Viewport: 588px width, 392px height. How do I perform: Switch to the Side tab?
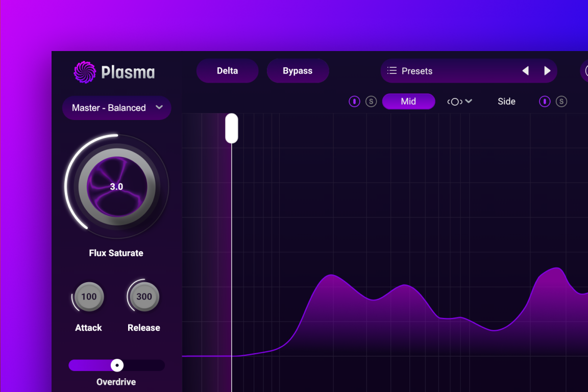(x=506, y=101)
